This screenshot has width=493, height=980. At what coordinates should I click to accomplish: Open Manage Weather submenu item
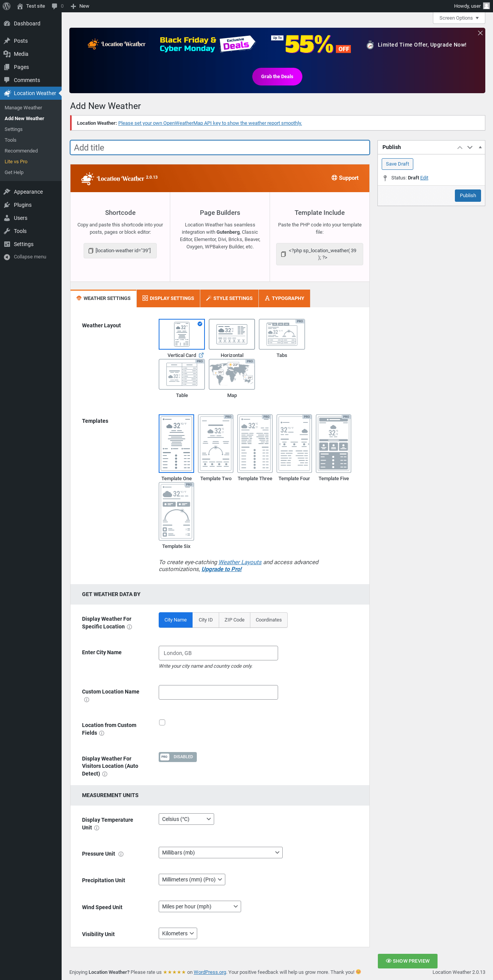tap(23, 108)
